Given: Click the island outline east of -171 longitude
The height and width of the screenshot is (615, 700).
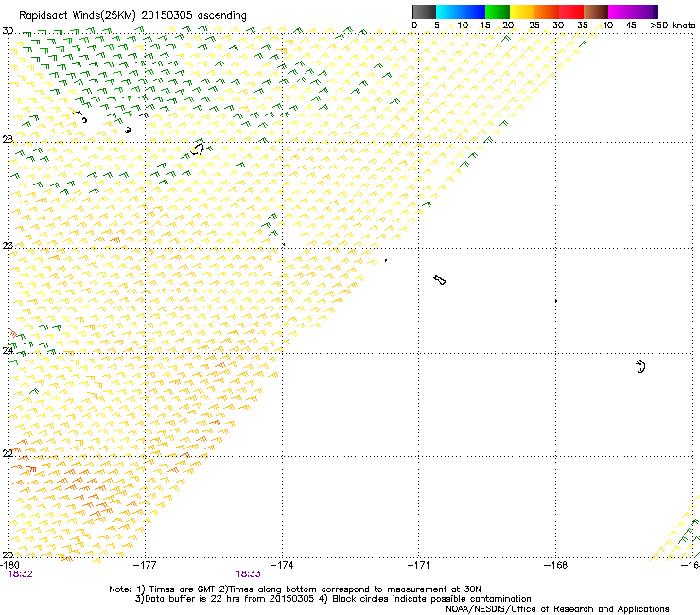Looking at the screenshot, I should (x=439, y=280).
